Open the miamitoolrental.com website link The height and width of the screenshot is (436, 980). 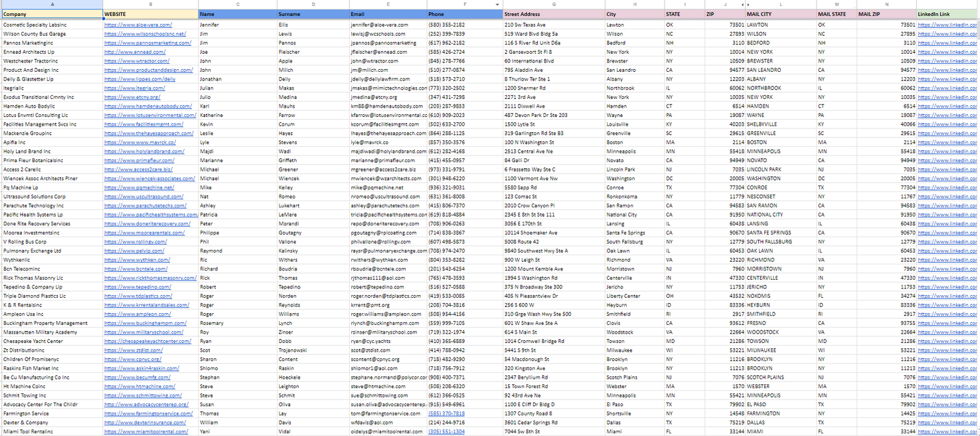pyautogui.click(x=146, y=432)
